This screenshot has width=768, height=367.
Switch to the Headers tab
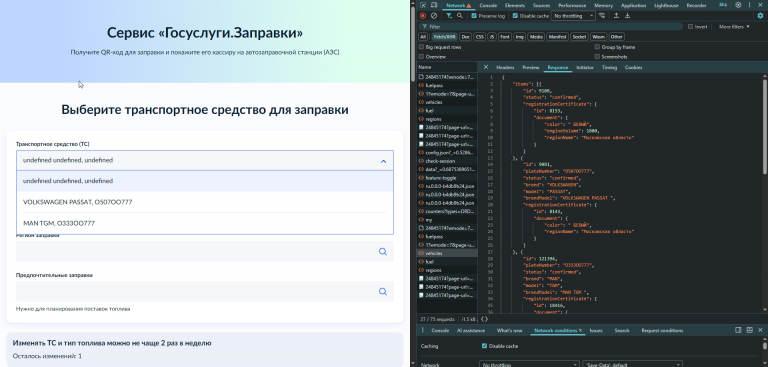point(505,68)
